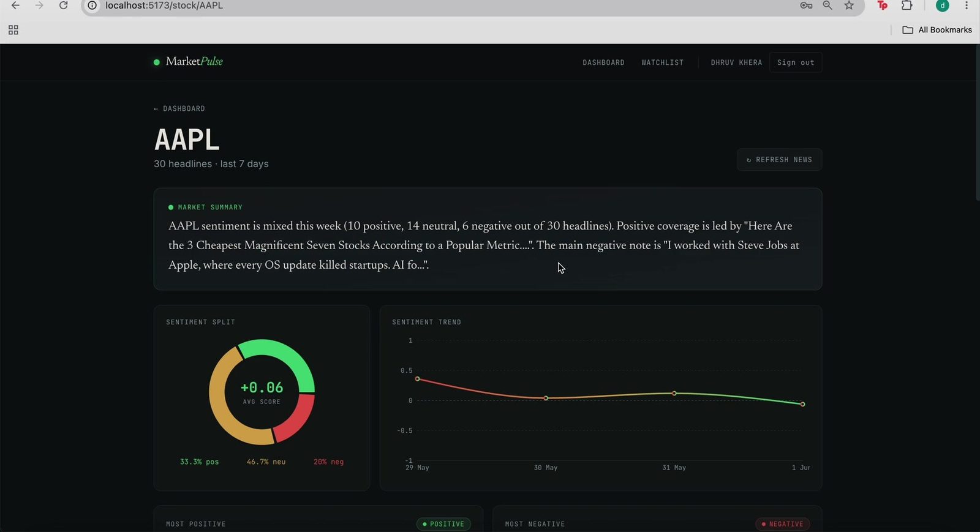Open All Bookmarks folder

tap(937, 30)
